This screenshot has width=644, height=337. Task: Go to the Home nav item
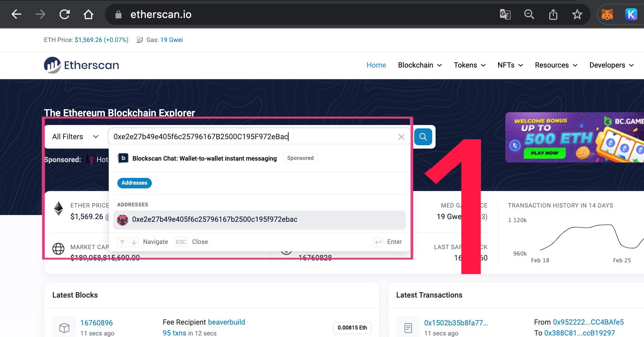[x=376, y=65]
